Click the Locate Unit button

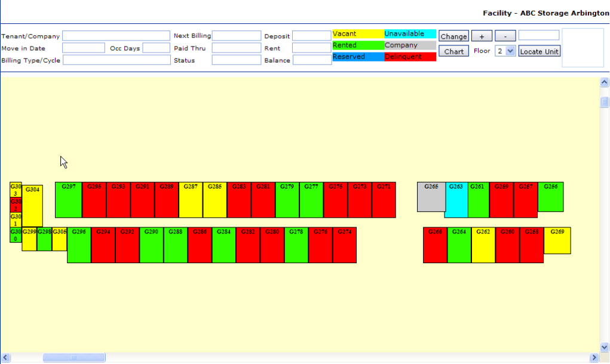[539, 51]
